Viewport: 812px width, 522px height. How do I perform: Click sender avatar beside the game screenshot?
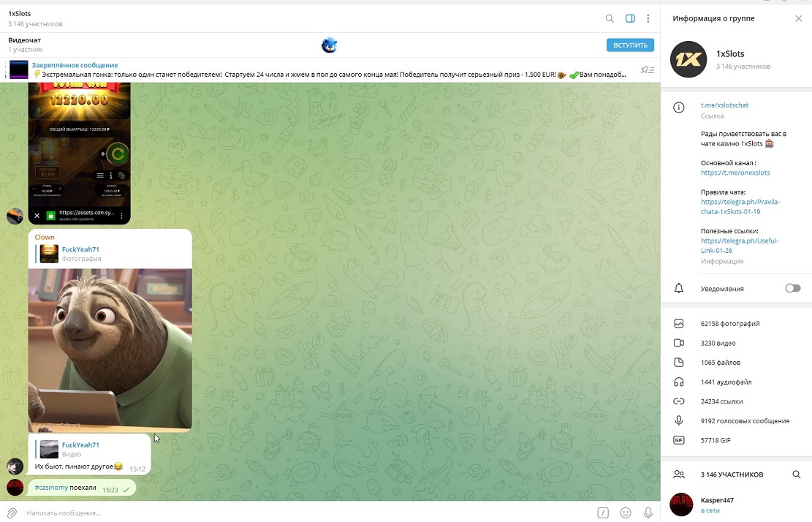(x=15, y=216)
